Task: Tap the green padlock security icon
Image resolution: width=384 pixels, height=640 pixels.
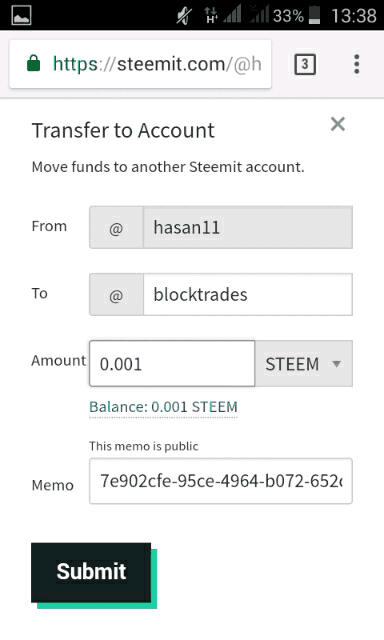Action: pyautogui.click(x=33, y=63)
